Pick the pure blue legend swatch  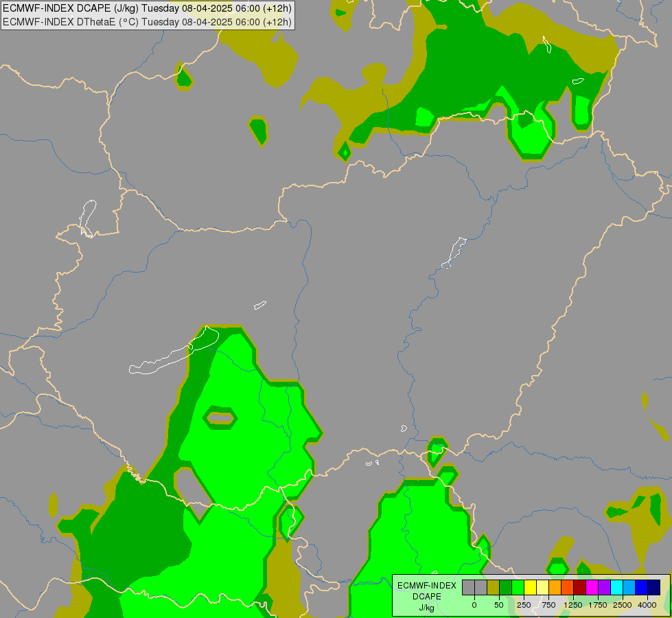tap(642, 587)
